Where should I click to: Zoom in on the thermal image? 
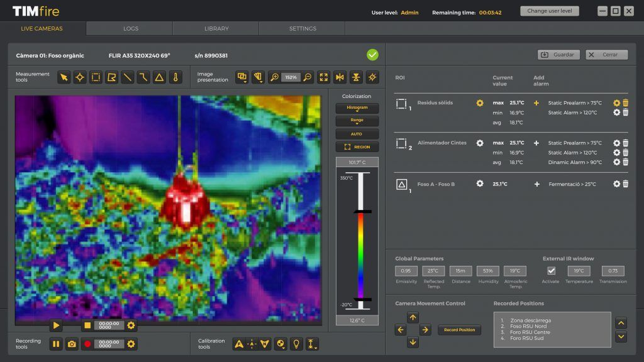(x=275, y=77)
